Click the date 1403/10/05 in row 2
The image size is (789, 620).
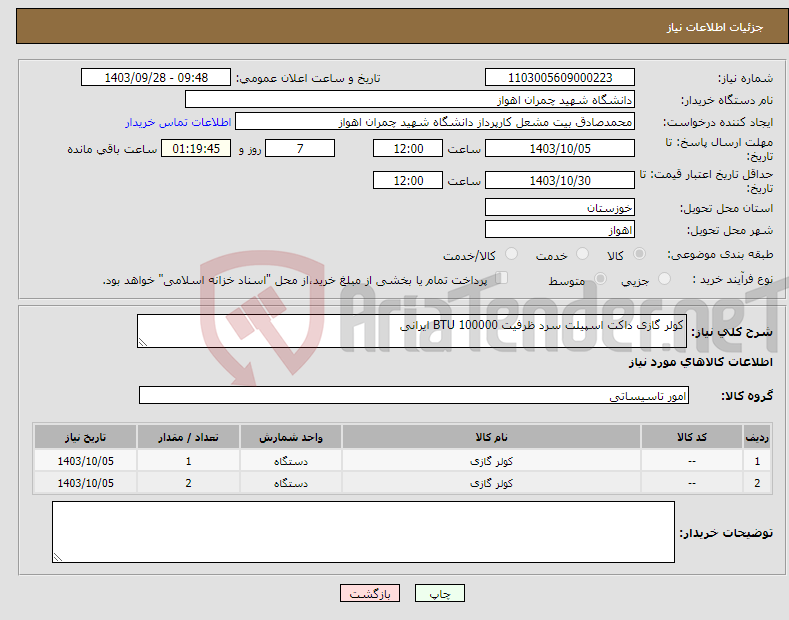click(x=86, y=483)
